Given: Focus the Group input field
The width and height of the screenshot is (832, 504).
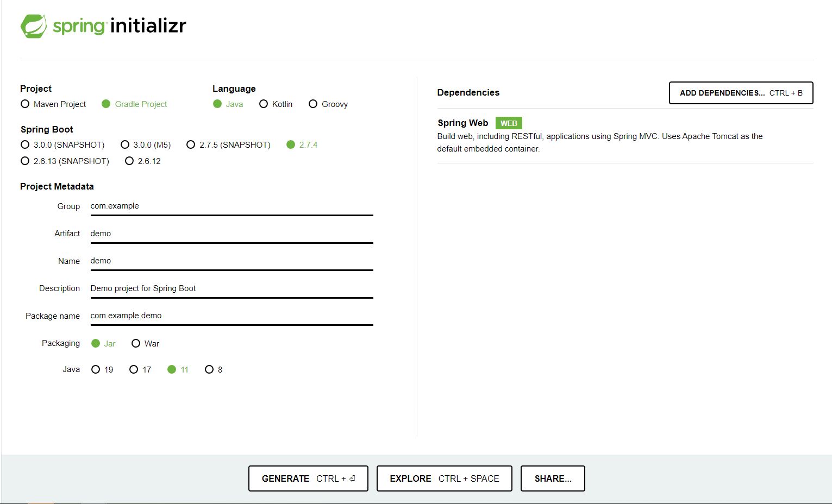Looking at the screenshot, I should pyautogui.click(x=232, y=206).
